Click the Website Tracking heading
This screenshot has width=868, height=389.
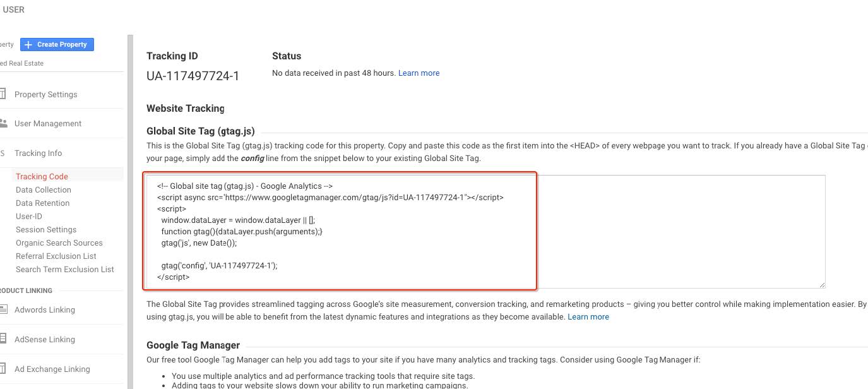186,108
